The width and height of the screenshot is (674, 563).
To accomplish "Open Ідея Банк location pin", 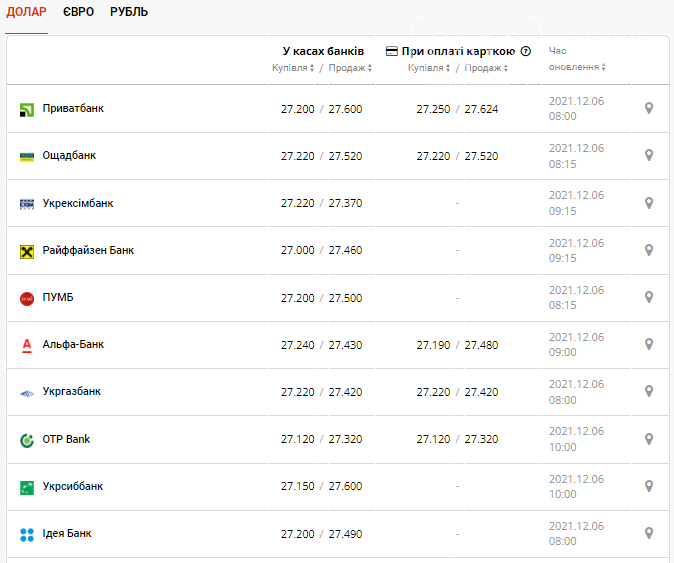I will [649, 533].
